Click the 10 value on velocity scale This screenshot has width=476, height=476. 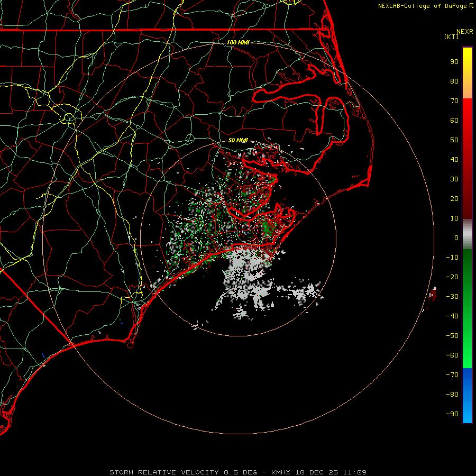454,218
